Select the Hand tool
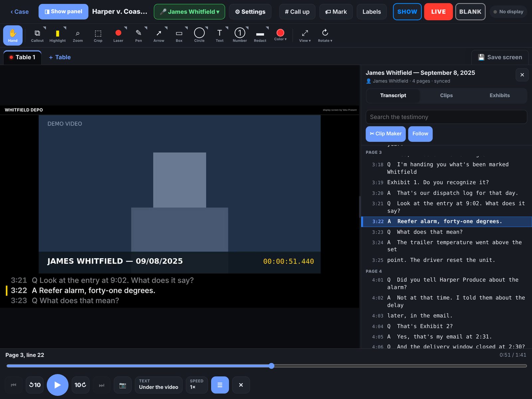This screenshot has width=532, height=399. tap(13, 35)
